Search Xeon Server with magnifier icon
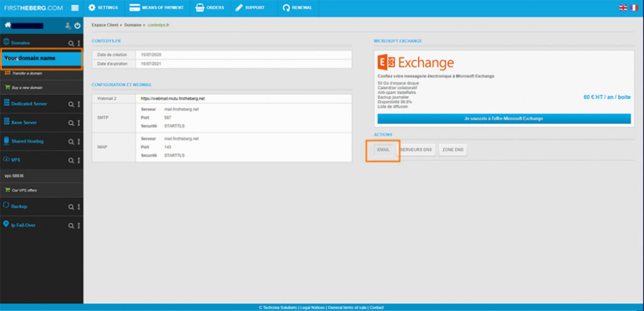Screen dimensions: 644x311 pyautogui.click(x=71, y=123)
